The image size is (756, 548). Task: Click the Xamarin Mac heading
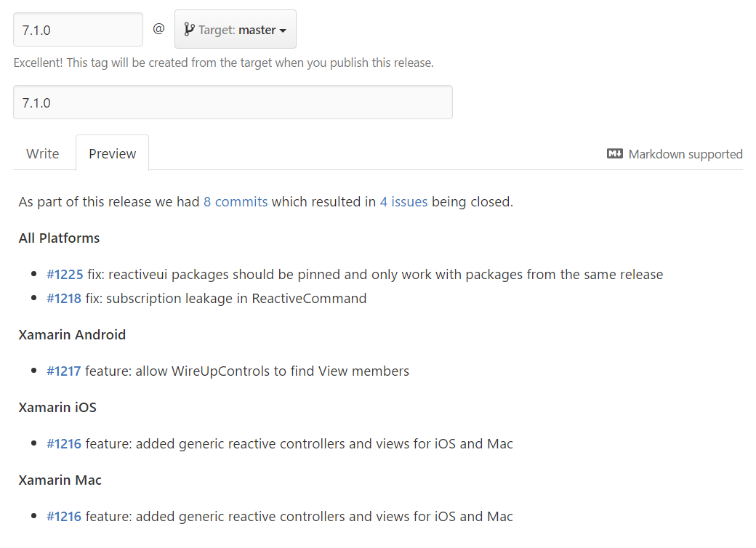(x=60, y=480)
